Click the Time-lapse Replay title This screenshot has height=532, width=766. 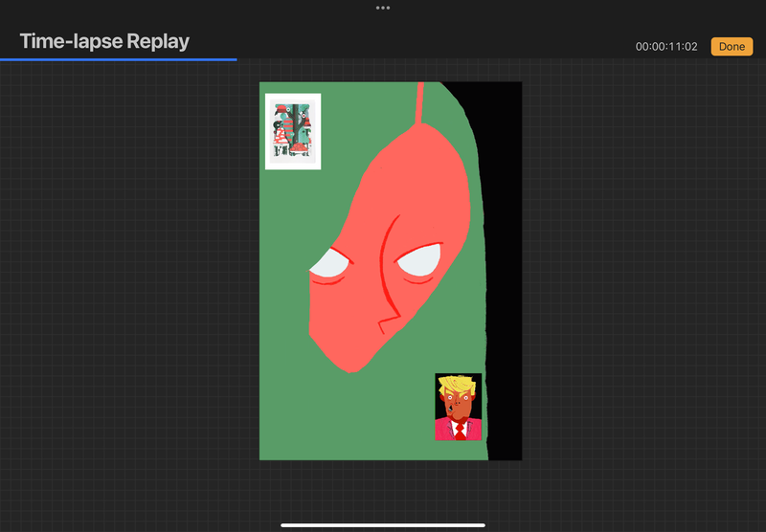pyautogui.click(x=104, y=41)
